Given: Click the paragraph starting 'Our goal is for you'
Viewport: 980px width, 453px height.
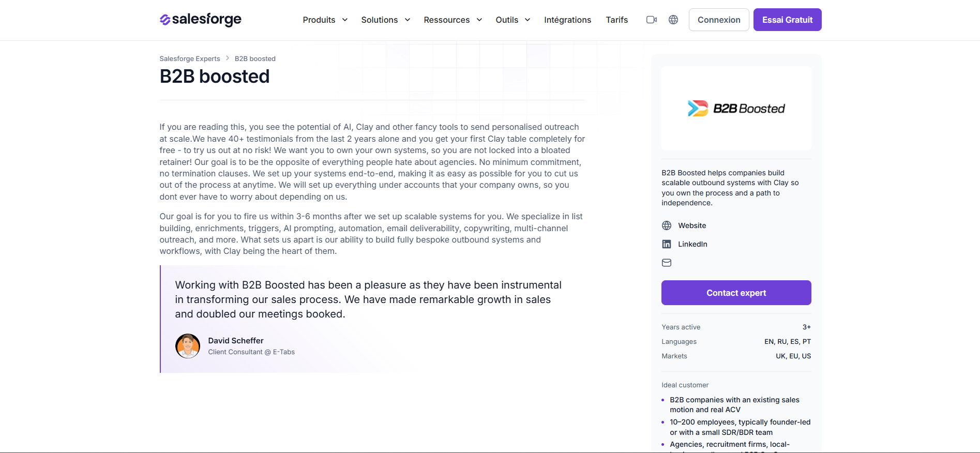Looking at the screenshot, I should pyautogui.click(x=371, y=234).
